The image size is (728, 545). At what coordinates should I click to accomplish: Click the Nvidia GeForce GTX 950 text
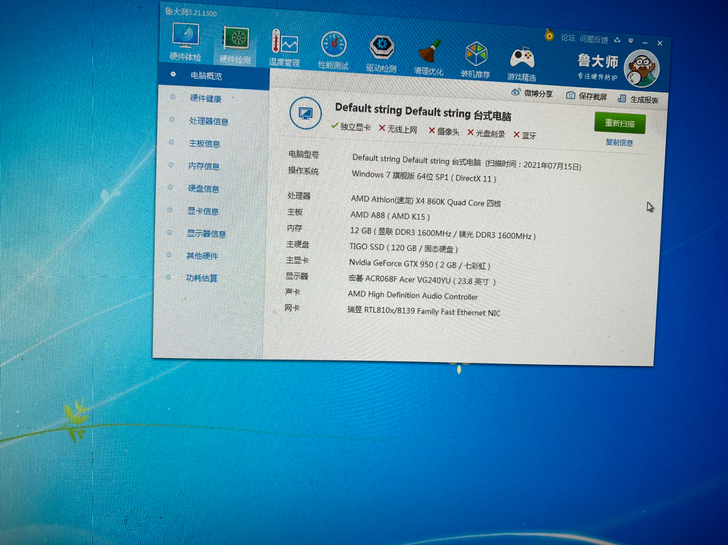(419, 264)
